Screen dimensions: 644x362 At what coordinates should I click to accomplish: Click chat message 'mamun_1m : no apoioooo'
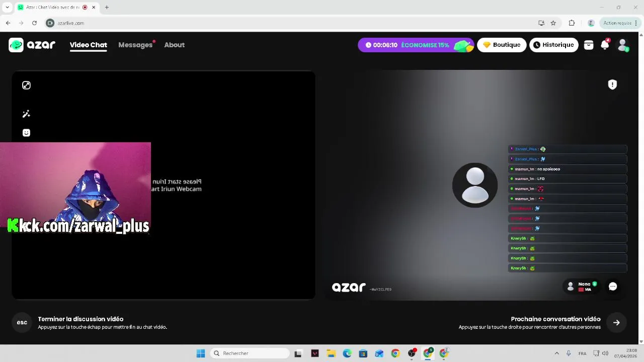[568, 169]
